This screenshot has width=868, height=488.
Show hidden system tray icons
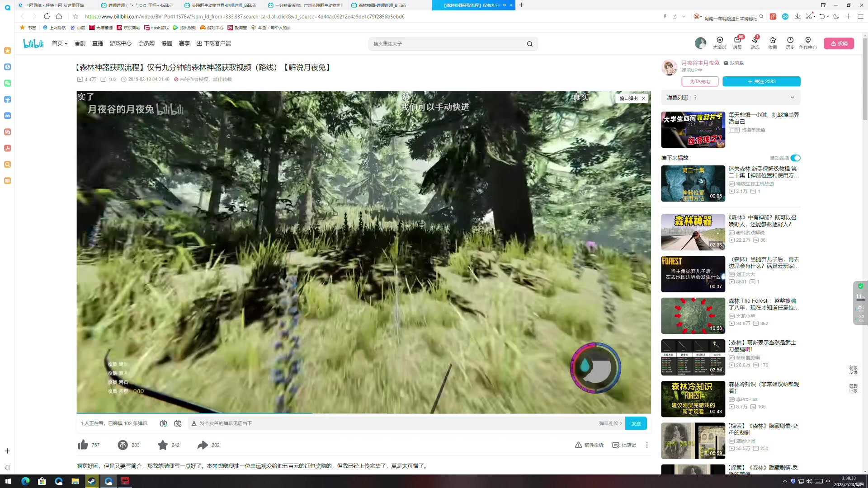pos(785,481)
